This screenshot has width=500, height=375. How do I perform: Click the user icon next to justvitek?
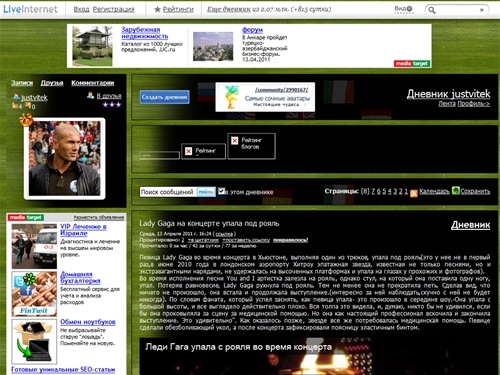(16, 97)
